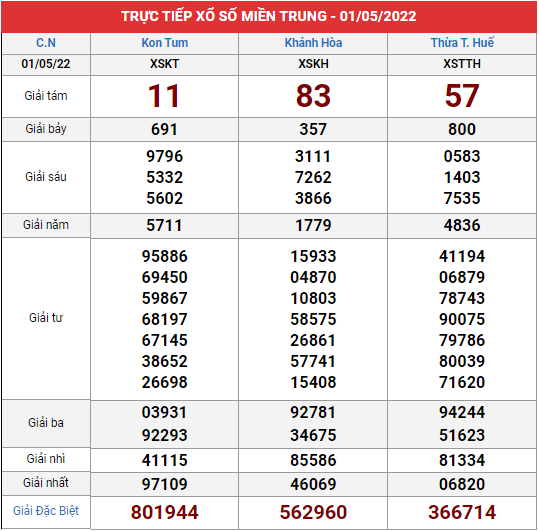Click the Giải sáu row label

46,177
